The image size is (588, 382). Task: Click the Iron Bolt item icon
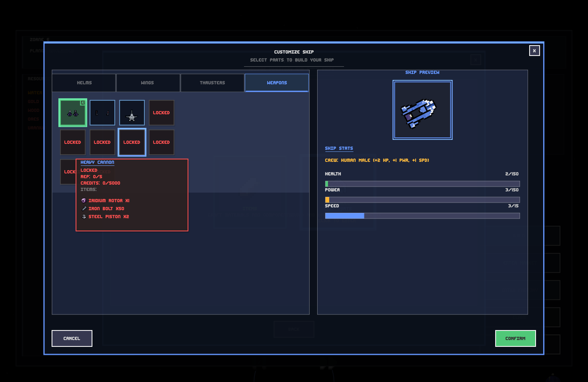click(x=84, y=209)
